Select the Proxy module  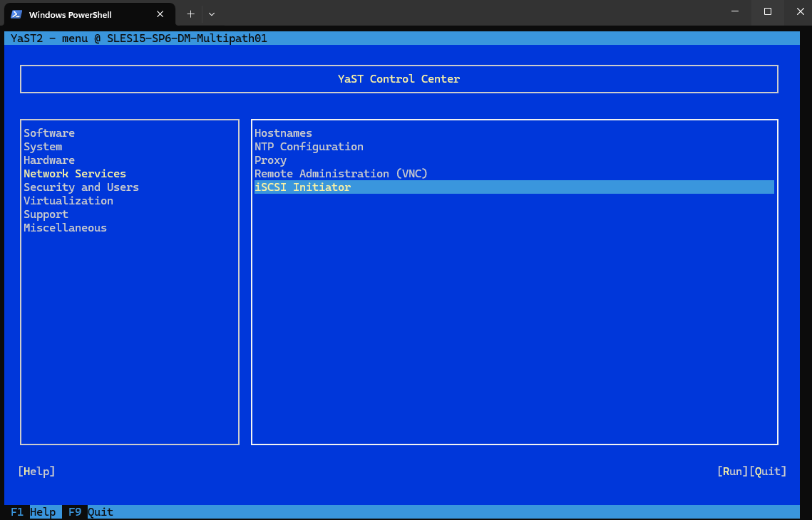tap(270, 160)
